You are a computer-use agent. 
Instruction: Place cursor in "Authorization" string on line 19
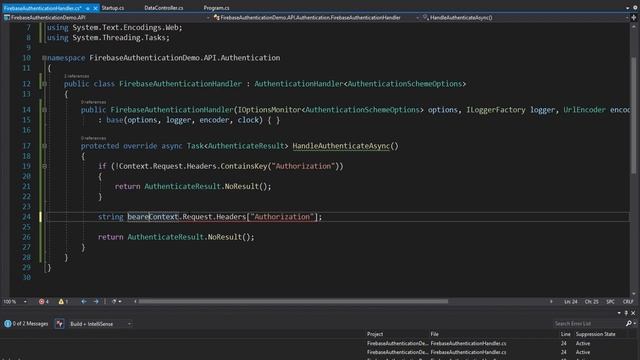(x=303, y=167)
